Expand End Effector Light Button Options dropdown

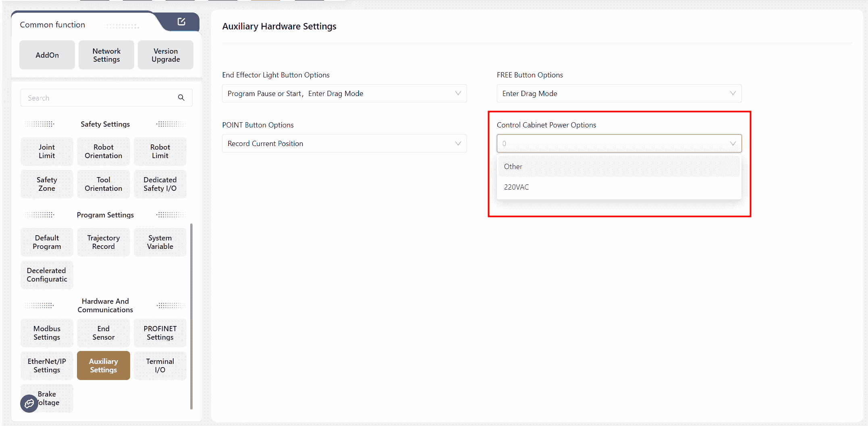click(x=344, y=94)
